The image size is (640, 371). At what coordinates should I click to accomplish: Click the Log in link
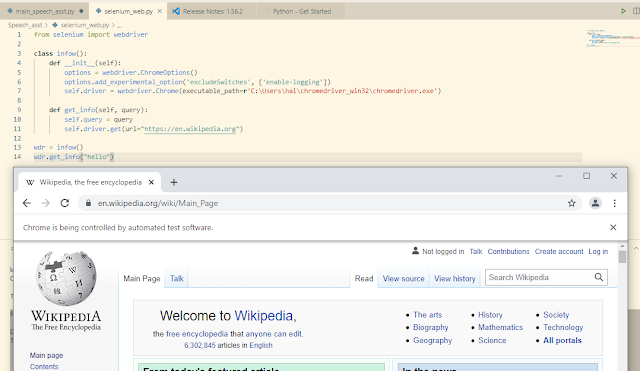(x=598, y=251)
